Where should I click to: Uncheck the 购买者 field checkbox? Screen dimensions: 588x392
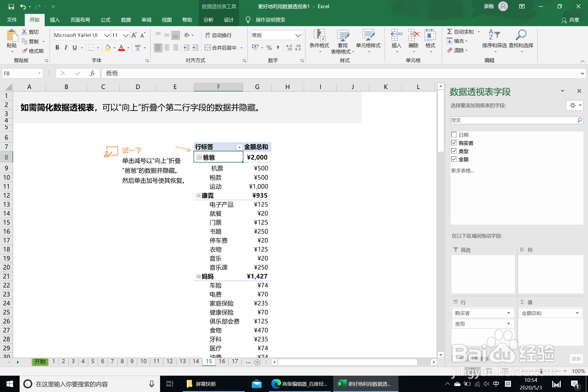454,143
